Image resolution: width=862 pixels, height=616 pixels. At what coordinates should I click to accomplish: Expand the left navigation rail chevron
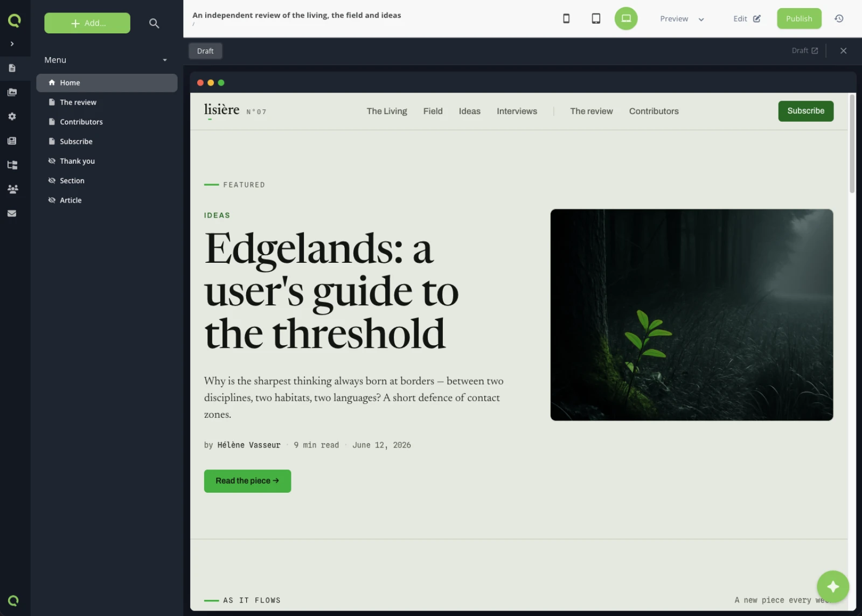click(12, 44)
